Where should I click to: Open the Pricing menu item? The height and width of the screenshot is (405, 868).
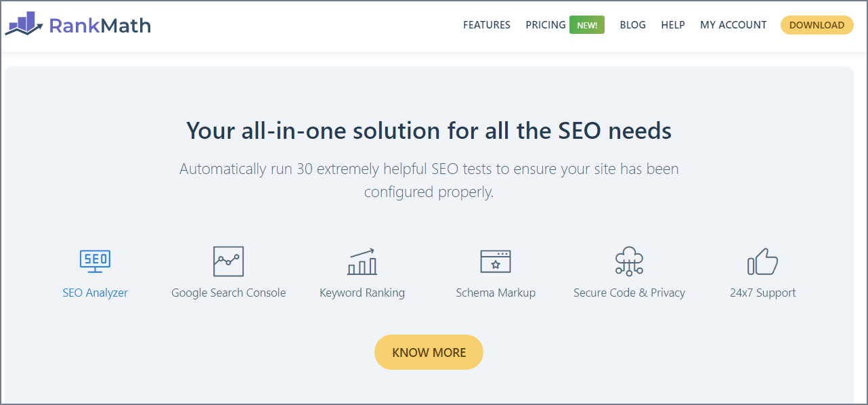[546, 25]
